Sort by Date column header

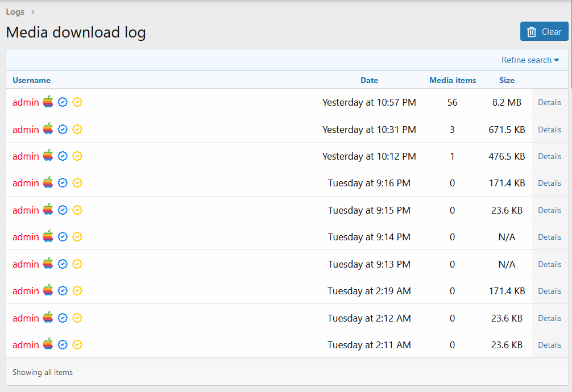pyautogui.click(x=369, y=80)
